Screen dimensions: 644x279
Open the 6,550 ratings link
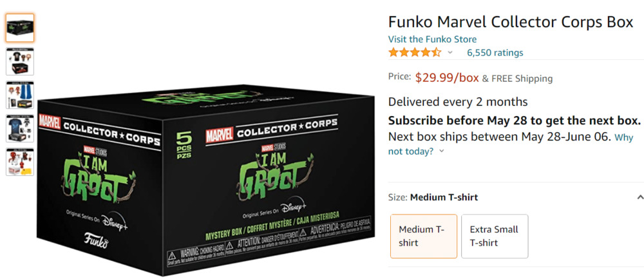pyautogui.click(x=495, y=53)
